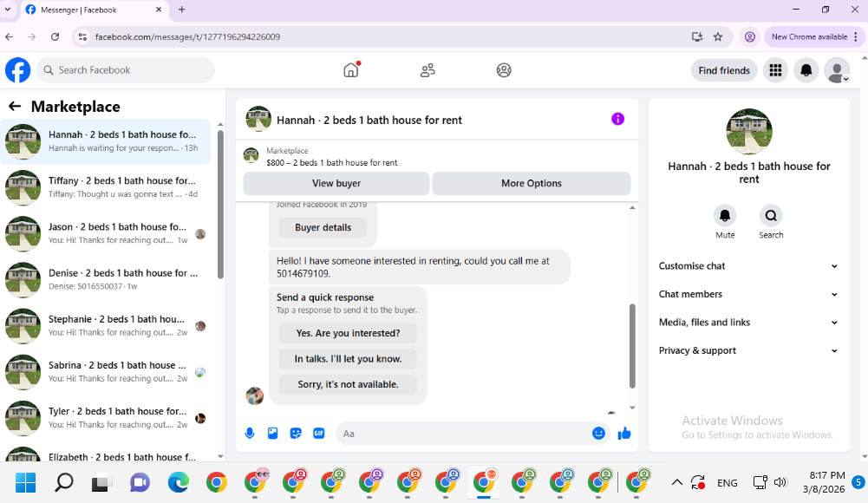Open Tyler conversation in list
Viewport: 868px width, 503px height.
(x=105, y=418)
